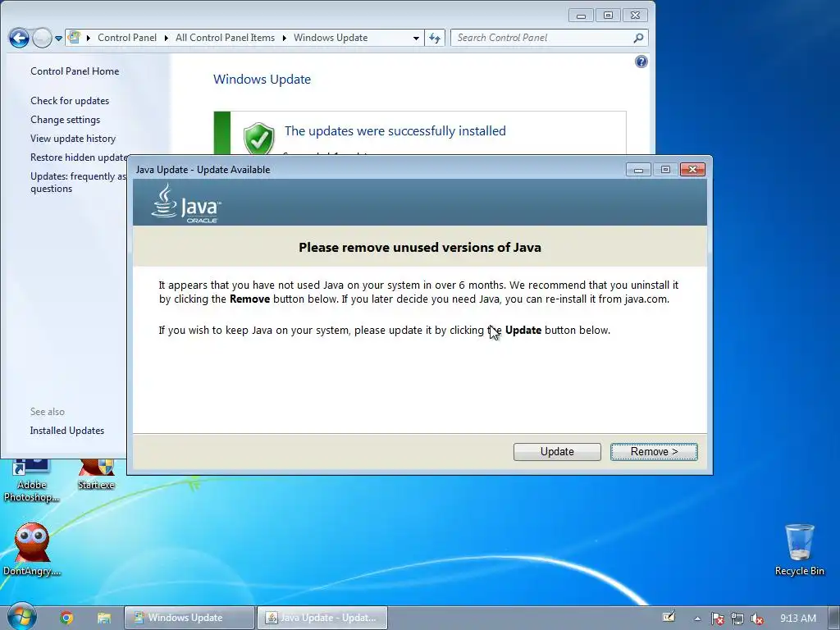Click the Java Oracle logo

[186, 203]
